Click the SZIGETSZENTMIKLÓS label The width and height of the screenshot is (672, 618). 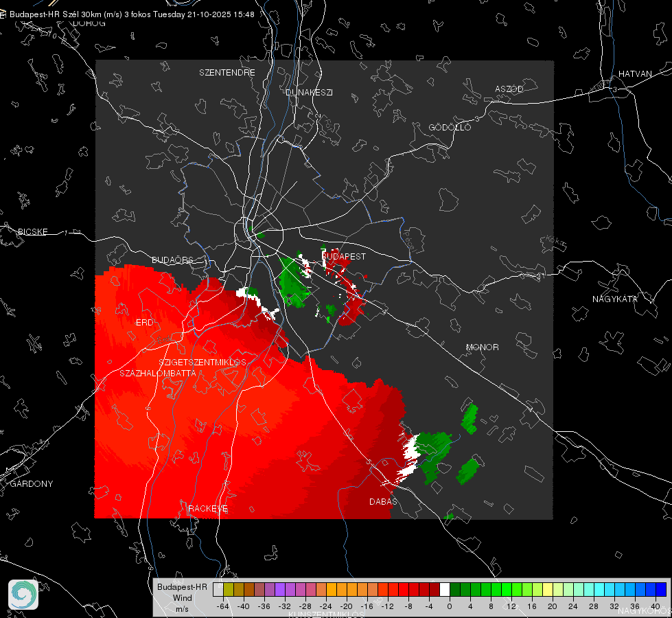202,363
